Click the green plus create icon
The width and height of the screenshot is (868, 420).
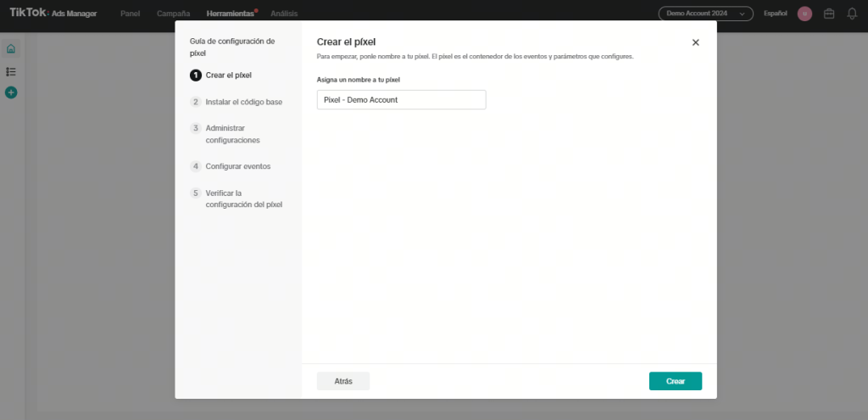tap(11, 92)
